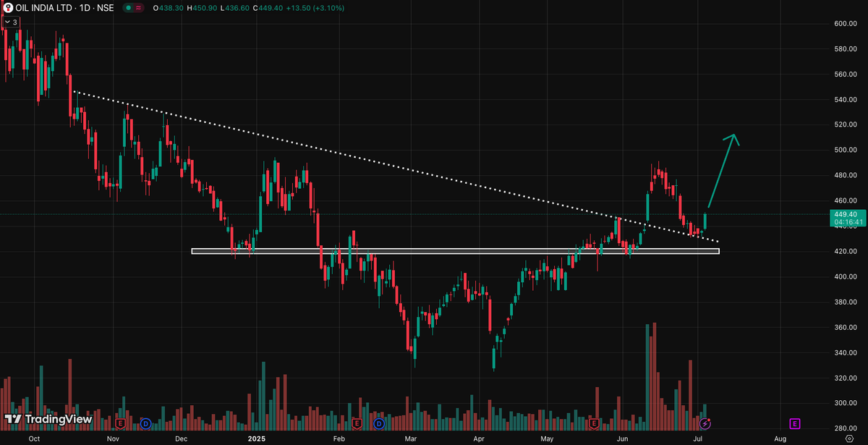Click the May label on the time axis

pos(547,438)
